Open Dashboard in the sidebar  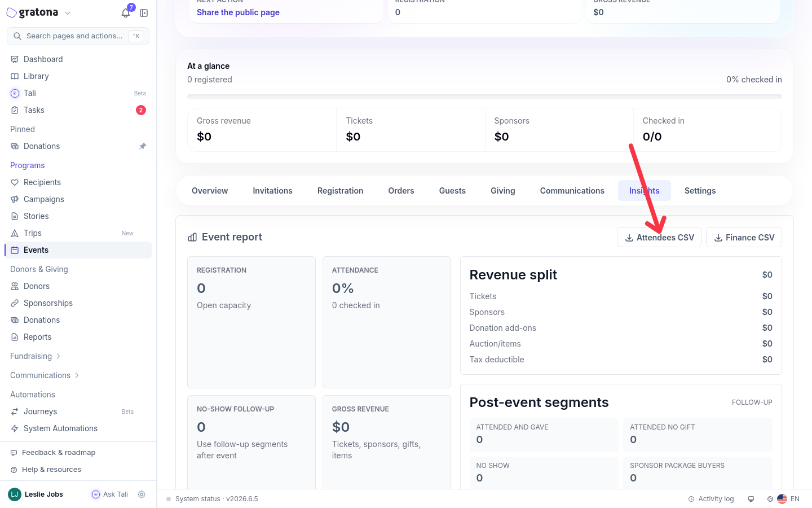pos(78,59)
